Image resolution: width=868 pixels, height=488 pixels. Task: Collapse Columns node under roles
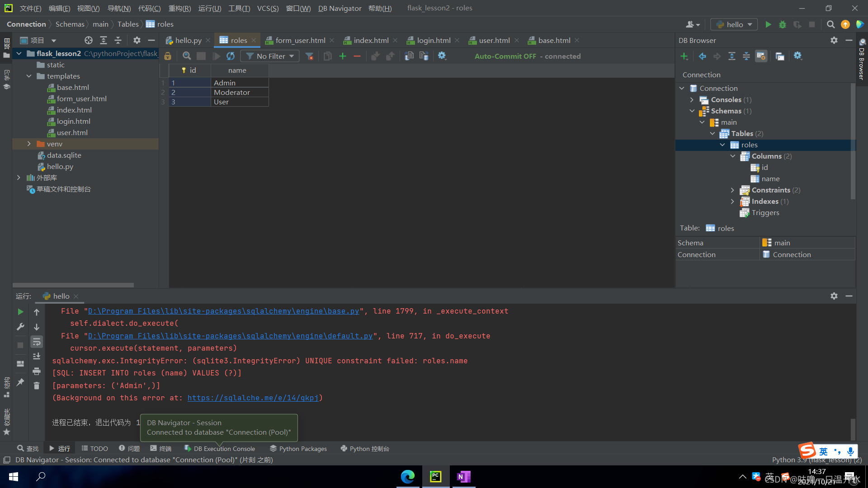(732, 156)
